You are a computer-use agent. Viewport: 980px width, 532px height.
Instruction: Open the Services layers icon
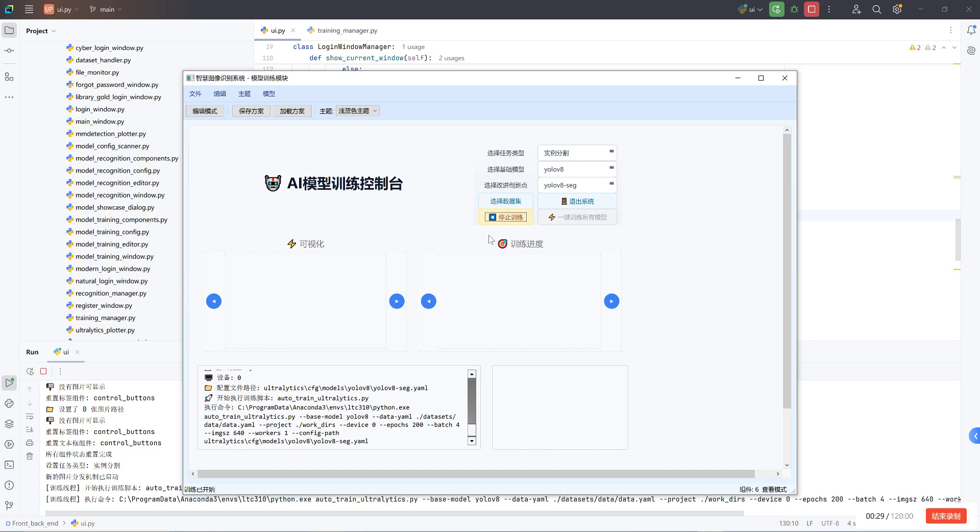click(x=9, y=424)
